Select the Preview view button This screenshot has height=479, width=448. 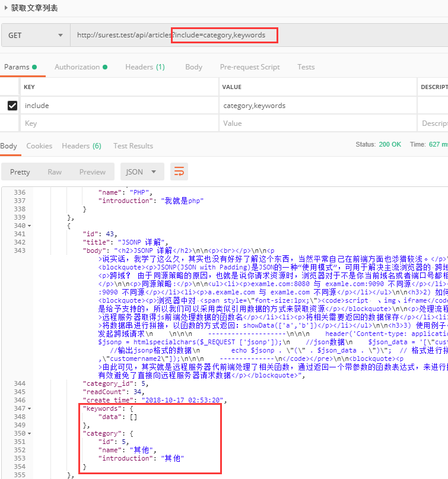(x=93, y=172)
